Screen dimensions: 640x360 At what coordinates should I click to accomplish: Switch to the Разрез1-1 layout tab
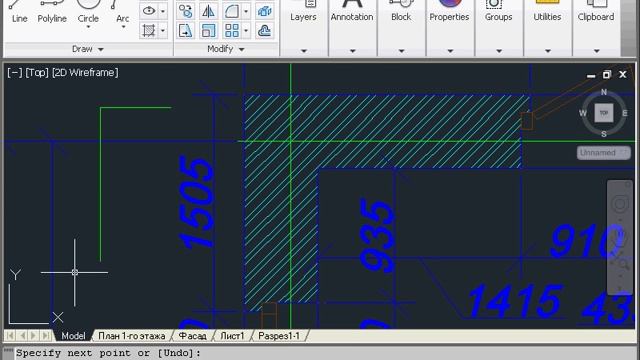tap(279, 336)
